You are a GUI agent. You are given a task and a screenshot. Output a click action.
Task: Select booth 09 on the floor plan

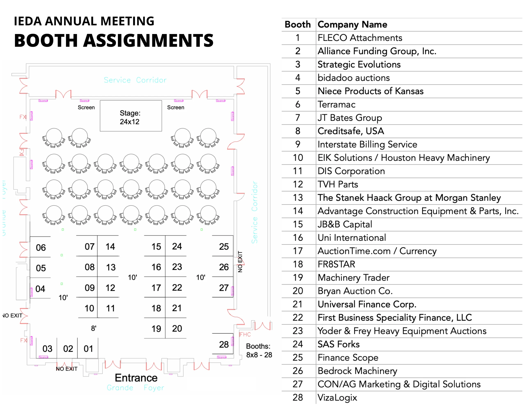point(89,288)
